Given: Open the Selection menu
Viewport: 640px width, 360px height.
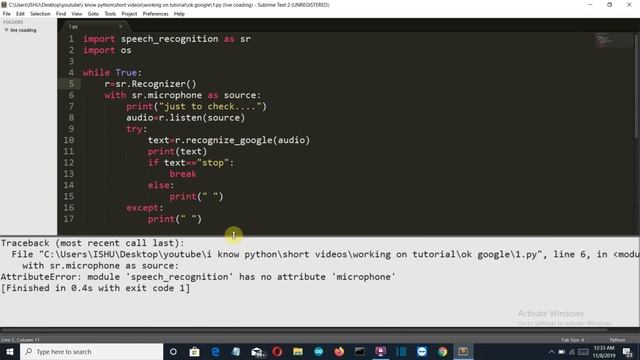Looking at the screenshot, I should (x=40, y=14).
